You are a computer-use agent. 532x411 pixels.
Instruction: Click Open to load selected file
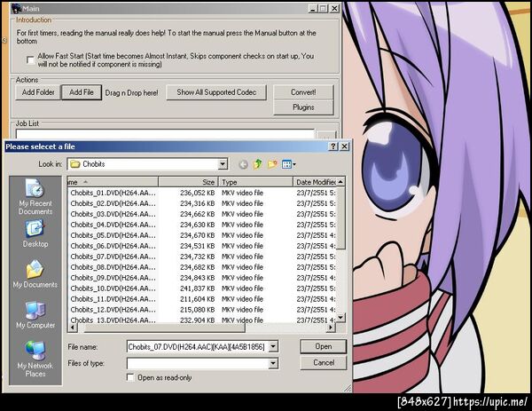coord(324,346)
